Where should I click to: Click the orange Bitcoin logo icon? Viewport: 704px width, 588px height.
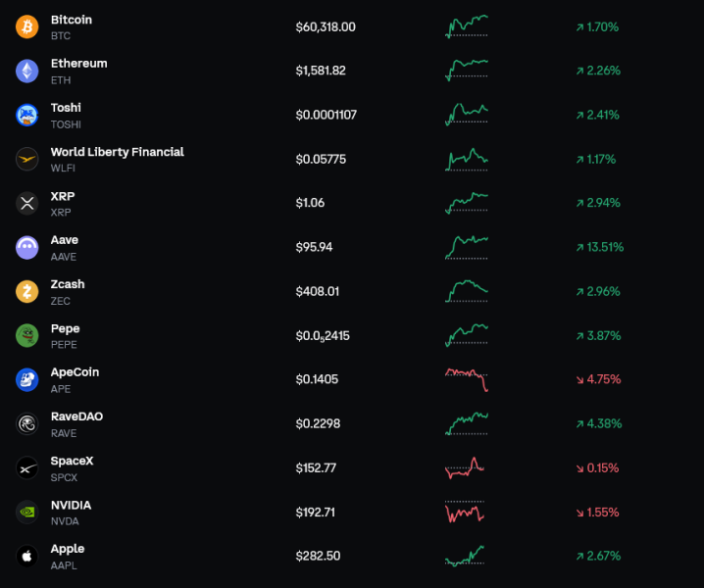pyautogui.click(x=26, y=26)
